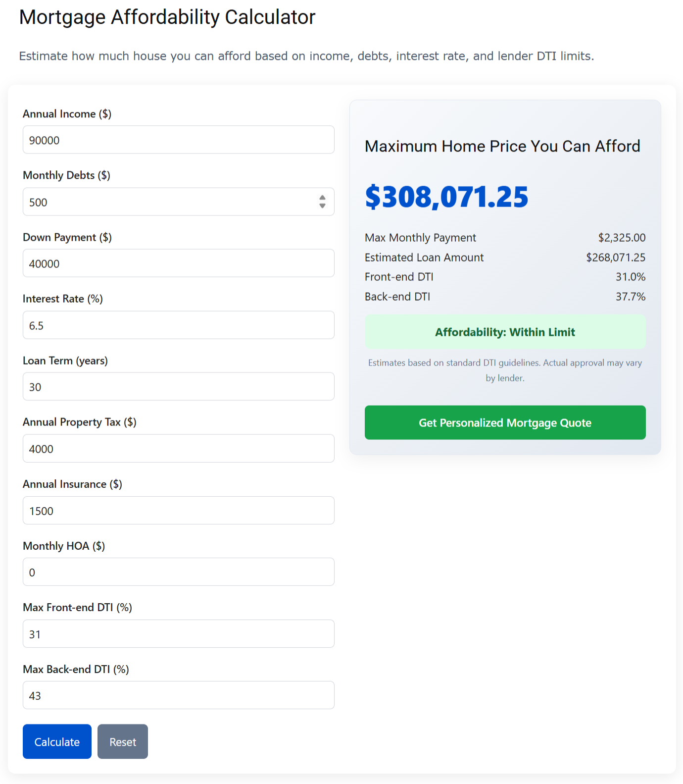Click the Affordability: Within Limit banner

(x=505, y=332)
